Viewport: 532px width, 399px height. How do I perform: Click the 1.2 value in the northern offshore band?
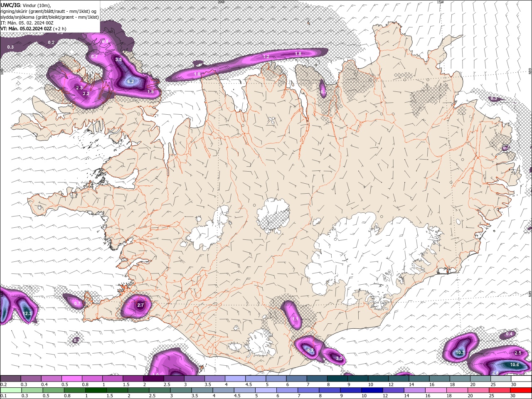[266, 56]
